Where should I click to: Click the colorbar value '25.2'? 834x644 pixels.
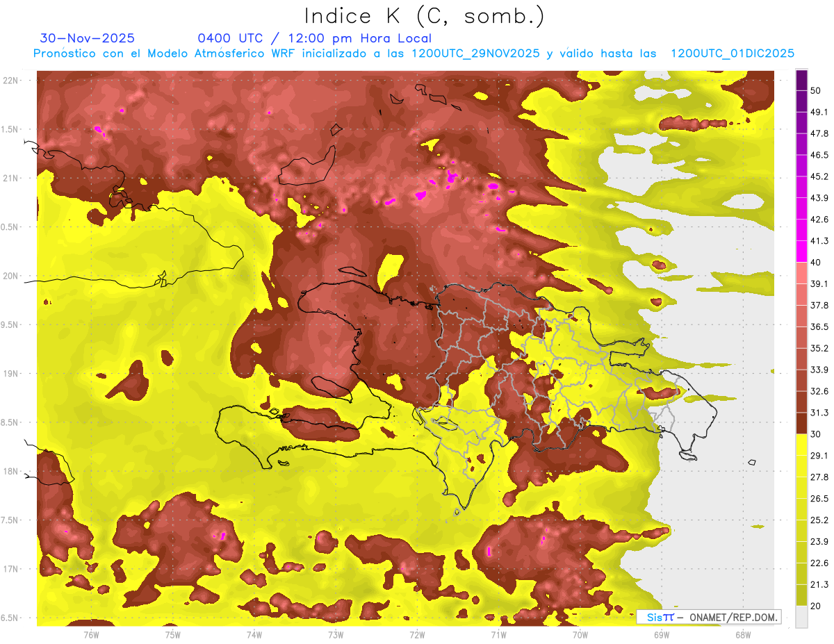(819, 520)
